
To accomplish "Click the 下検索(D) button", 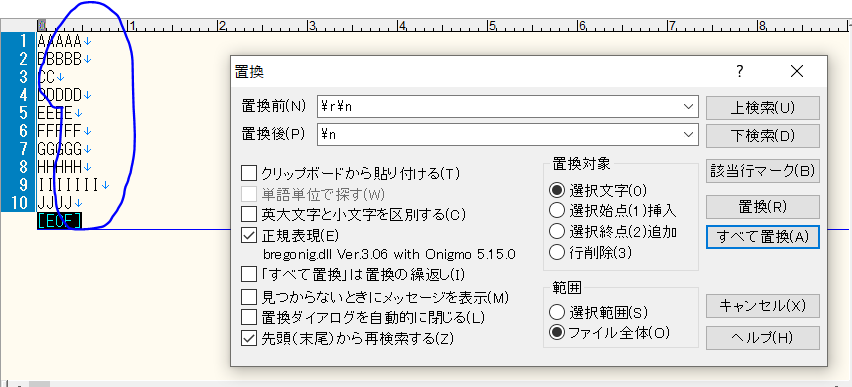I will (x=762, y=136).
